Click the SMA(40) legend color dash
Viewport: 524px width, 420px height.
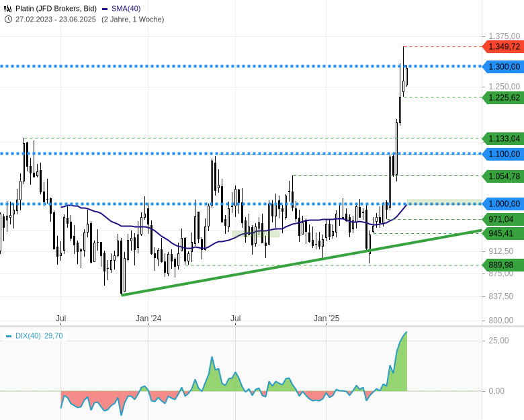pyautogui.click(x=105, y=9)
